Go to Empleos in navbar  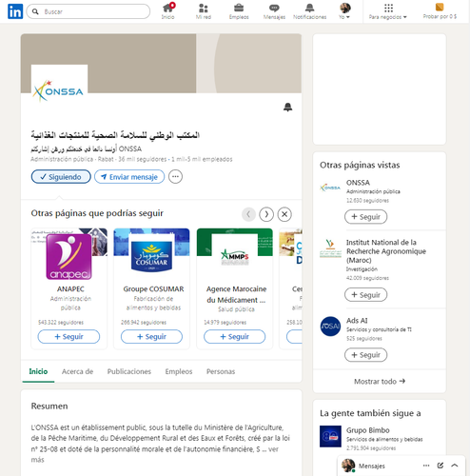point(239,11)
